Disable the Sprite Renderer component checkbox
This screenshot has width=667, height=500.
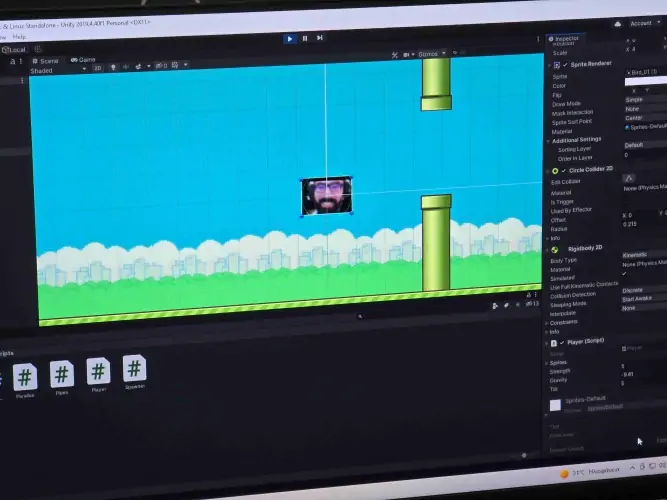click(x=565, y=65)
